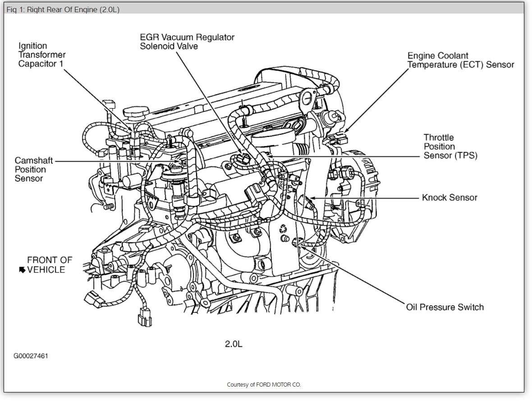Select the Throttle Position Sensor (TPS) label
The image size is (532, 401).
coord(450,146)
